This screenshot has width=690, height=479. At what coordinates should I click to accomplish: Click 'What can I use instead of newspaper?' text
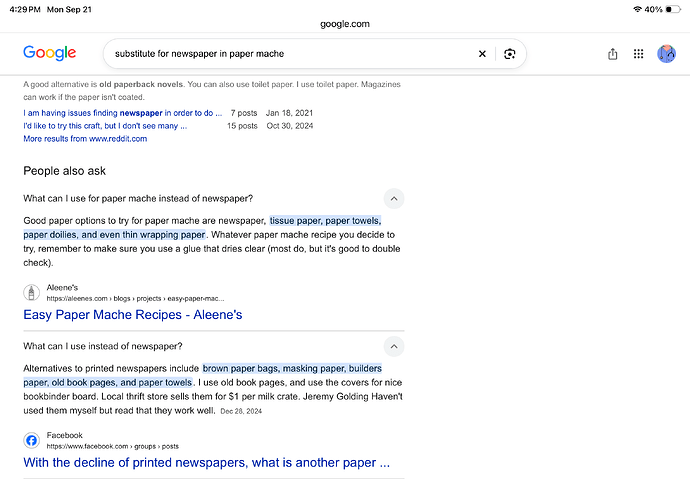(x=103, y=346)
